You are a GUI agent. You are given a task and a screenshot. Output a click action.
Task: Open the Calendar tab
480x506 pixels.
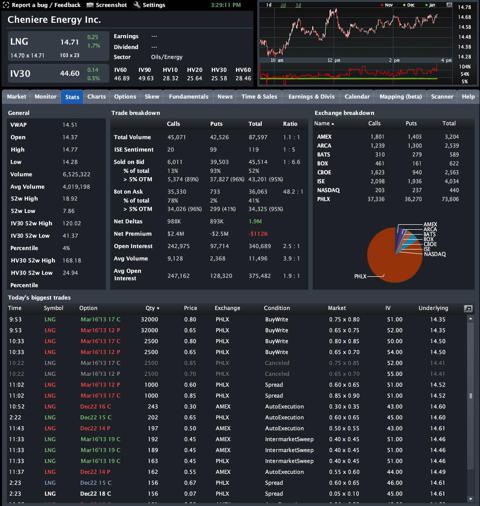[357, 97]
